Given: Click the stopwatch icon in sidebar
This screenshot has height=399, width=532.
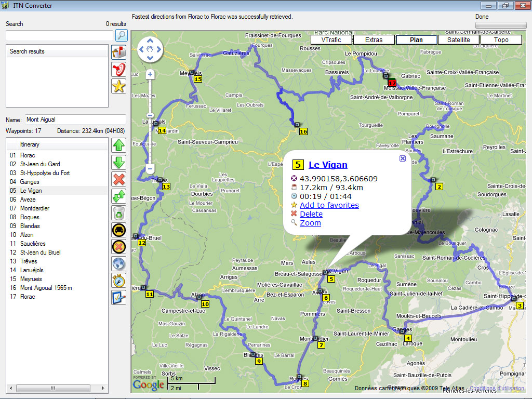Looking at the screenshot, I should click(x=119, y=281).
